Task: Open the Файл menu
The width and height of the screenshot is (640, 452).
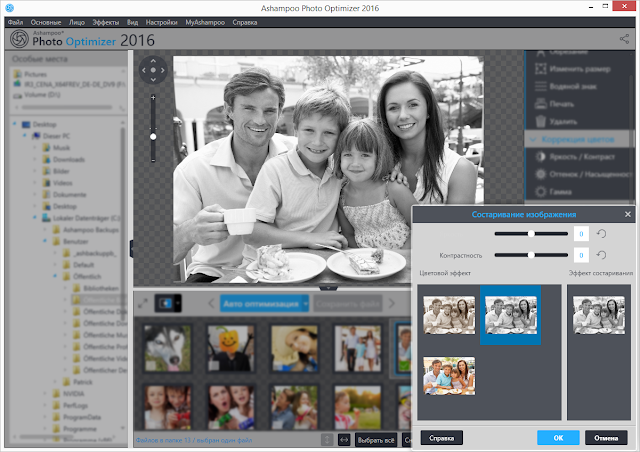Action: pos(16,22)
